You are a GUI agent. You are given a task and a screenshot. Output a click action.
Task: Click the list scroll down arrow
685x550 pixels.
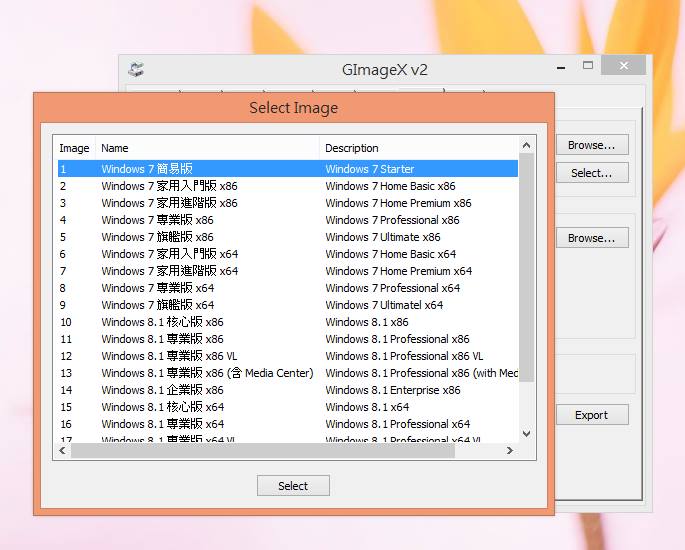tap(526, 433)
